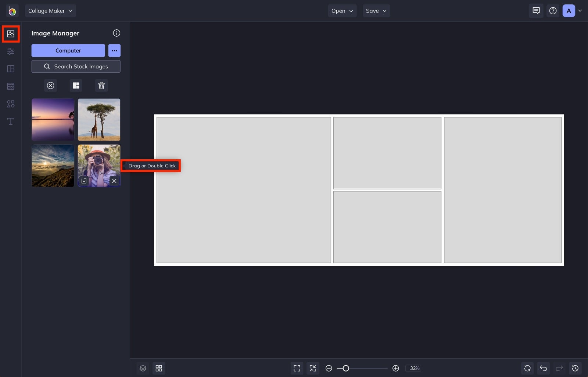
Task: Open the Save dropdown menu
Action: (x=376, y=11)
